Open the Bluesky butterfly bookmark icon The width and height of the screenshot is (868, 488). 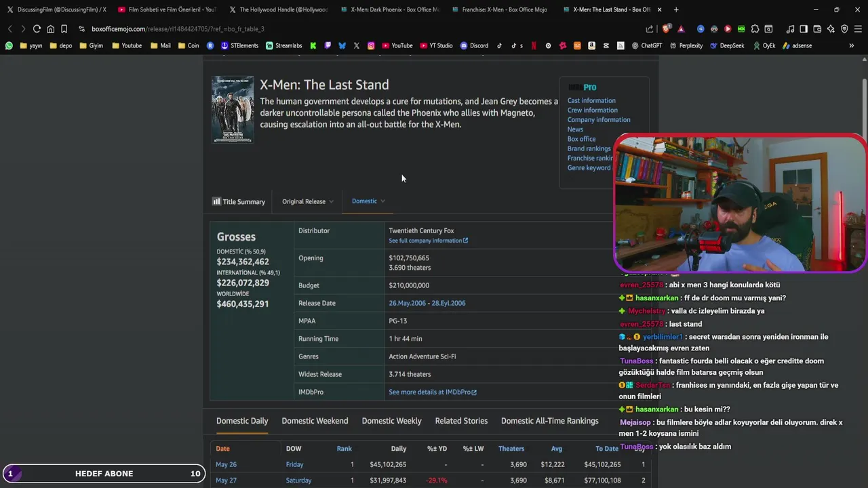click(x=342, y=45)
